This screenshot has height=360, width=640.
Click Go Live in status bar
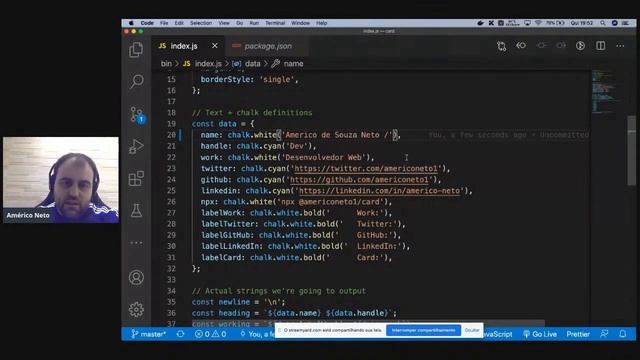point(540,334)
